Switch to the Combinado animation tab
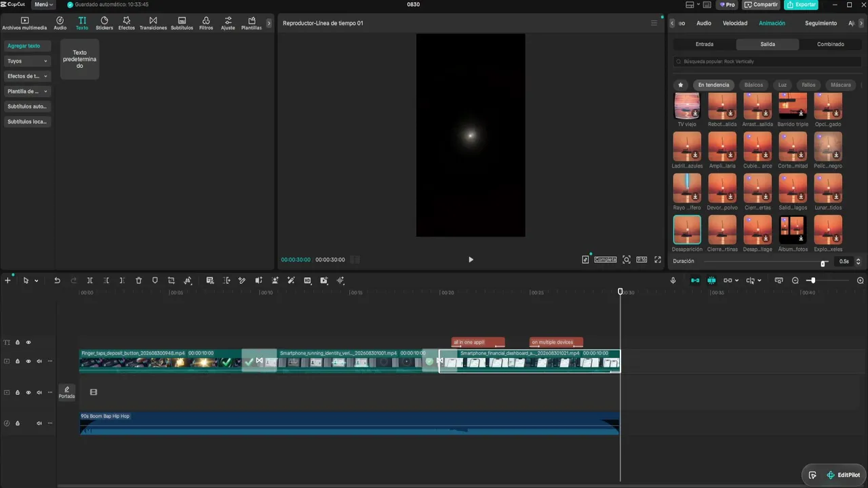The image size is (868, 488). point(831,44)
